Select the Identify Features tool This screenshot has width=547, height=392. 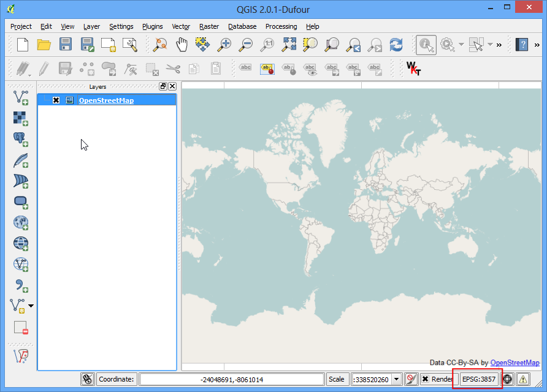[426, 45]
